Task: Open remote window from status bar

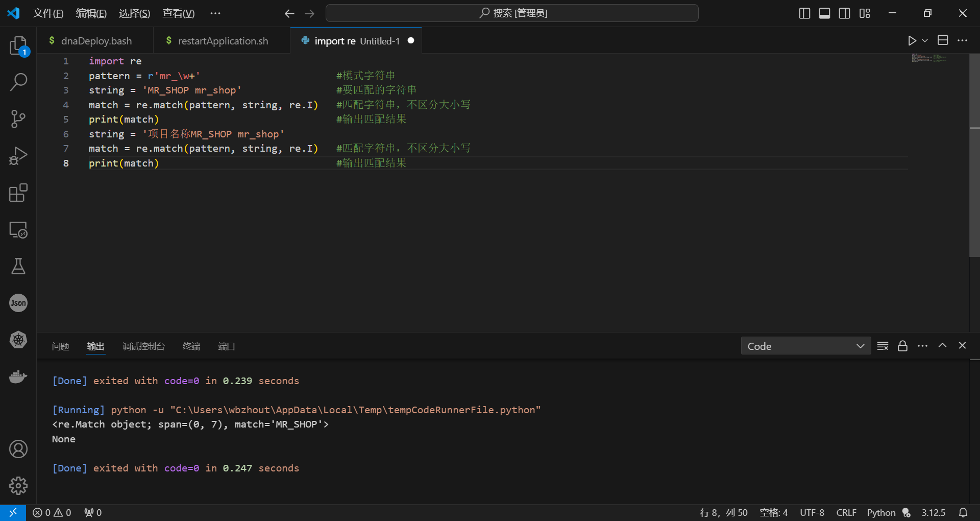Action: 13,512
